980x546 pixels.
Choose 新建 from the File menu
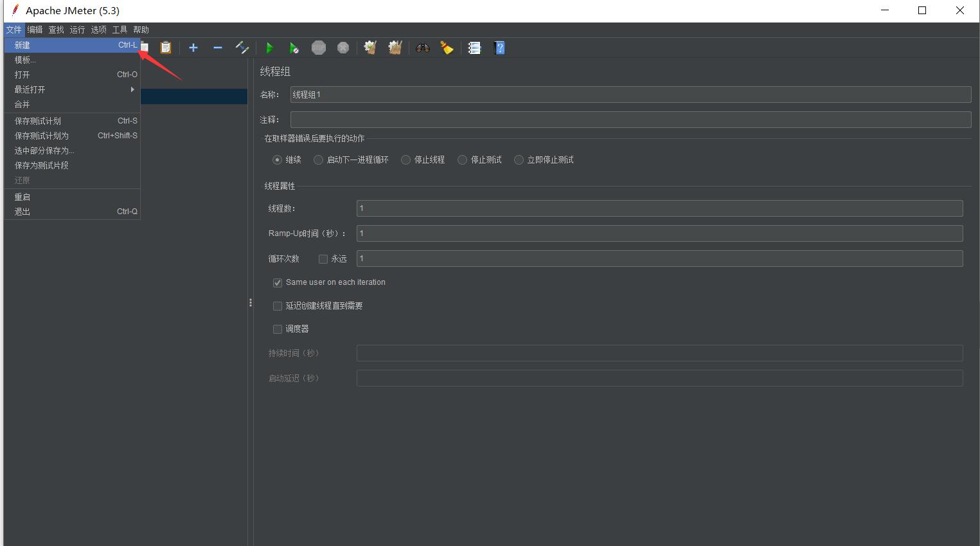[x=72, y=45]
